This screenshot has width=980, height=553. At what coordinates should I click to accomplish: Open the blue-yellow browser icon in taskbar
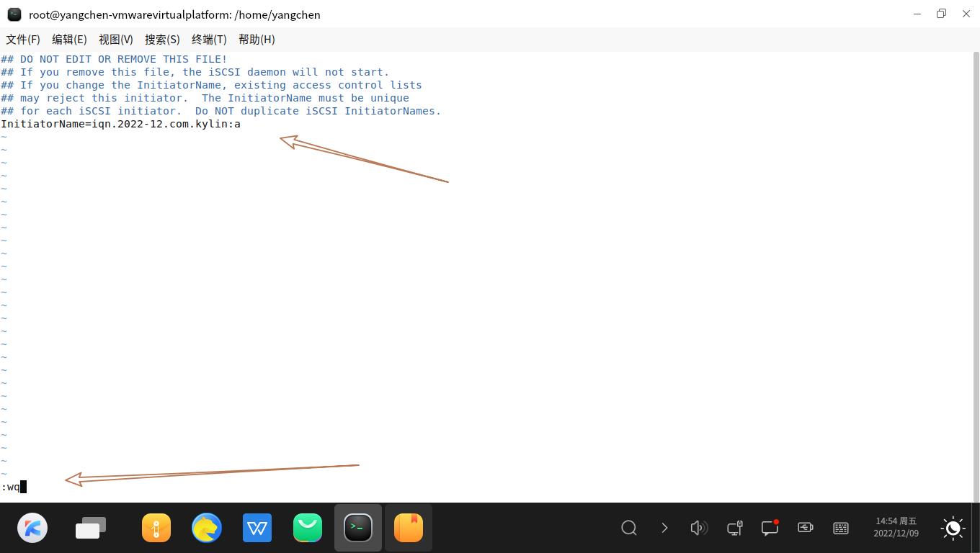click(x=207, y=528)
